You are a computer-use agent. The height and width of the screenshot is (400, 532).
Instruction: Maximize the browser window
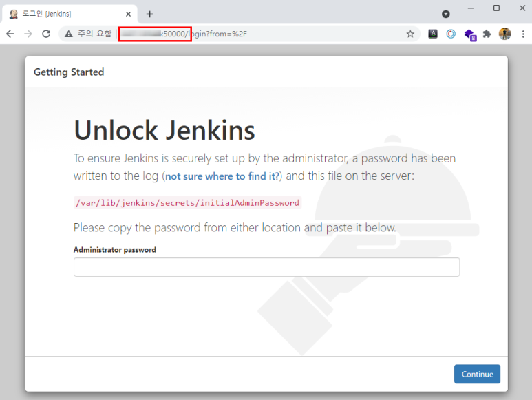click(x=496, y=8)
